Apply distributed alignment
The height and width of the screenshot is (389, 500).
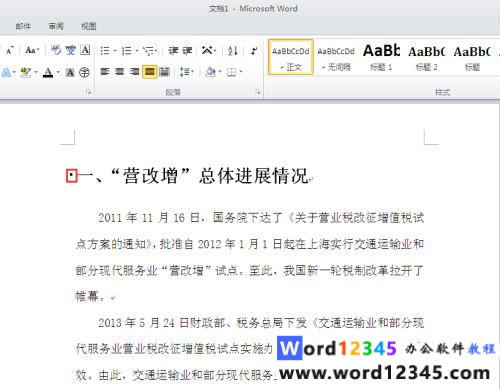(164, 72)
